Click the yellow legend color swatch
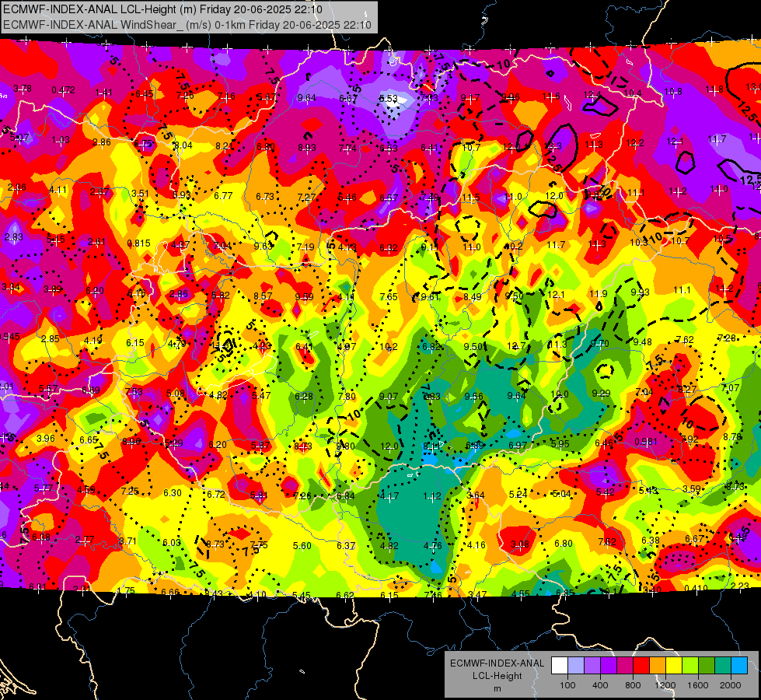761x700 pixels. click(x=674, y=665)
